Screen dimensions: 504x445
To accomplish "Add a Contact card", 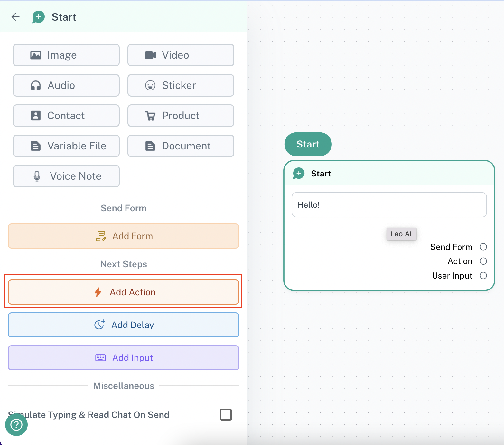I will click(x=66, y=116).
